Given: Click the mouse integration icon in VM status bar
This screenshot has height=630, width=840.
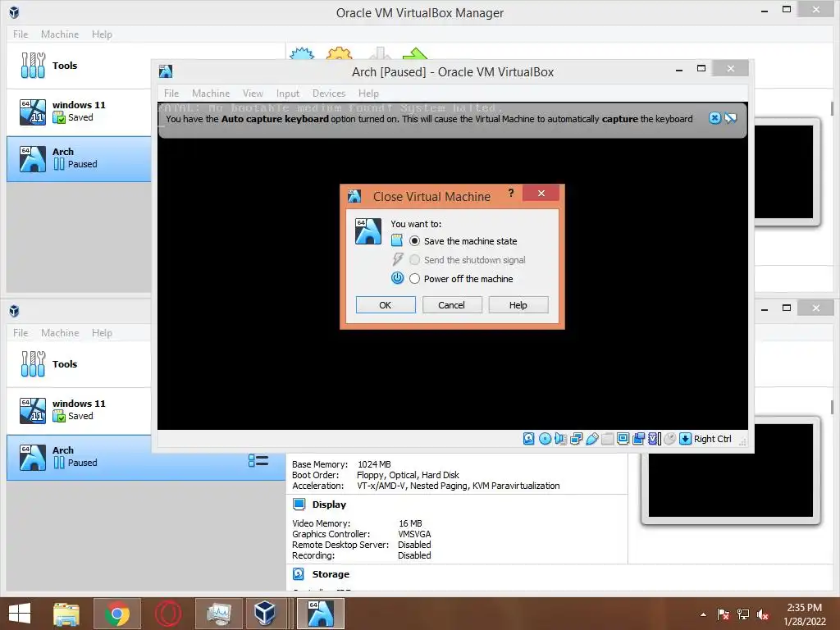Looking at the screenshot, I should pos(669,439).
